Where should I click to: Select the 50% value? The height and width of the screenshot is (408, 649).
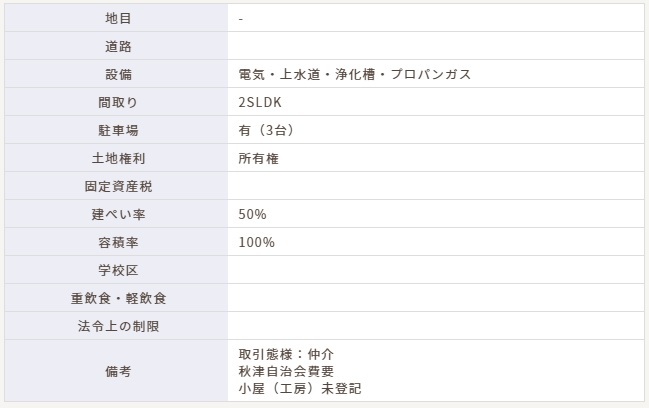pos(252,214)
